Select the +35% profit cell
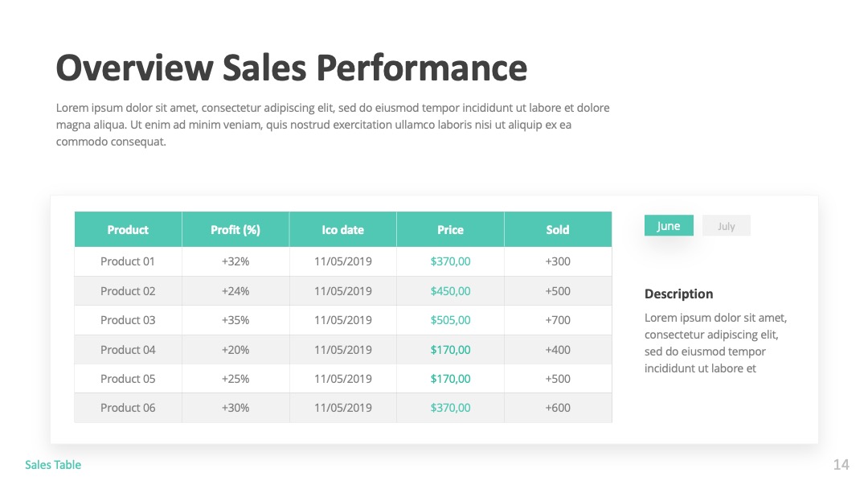This screenshot has height=489, width=868. pyautogui.click(x=235, y=320)
